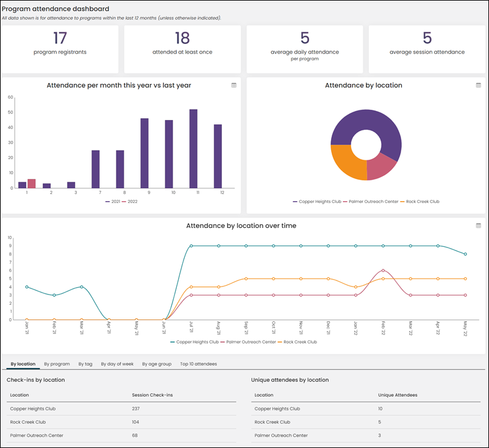Screen dimensions: 489x448
Task: Open data table icon for Attendance per month chart
Action: click(x=234, y=85)
